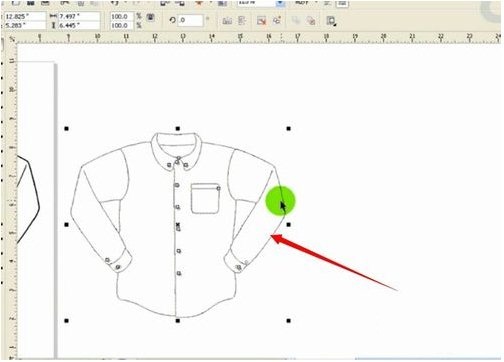Toggle the lock ratio icon beside the scale fields
The width and height of the screenshot is (504, 362).
(x=150, y=18)
